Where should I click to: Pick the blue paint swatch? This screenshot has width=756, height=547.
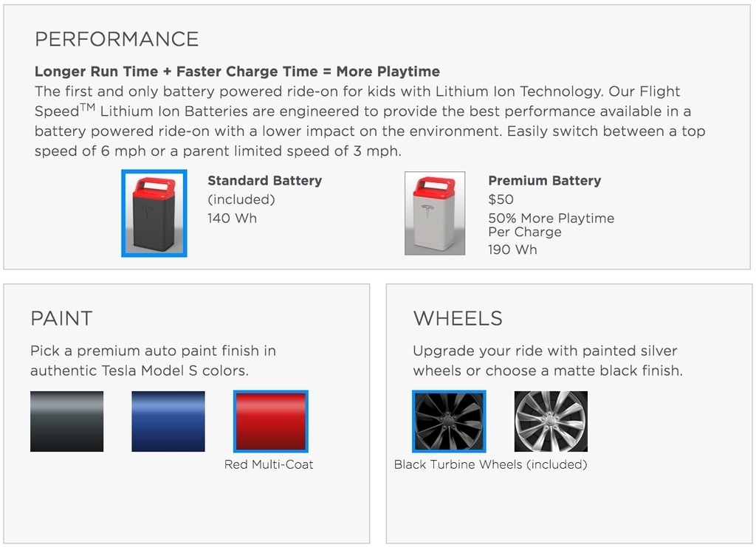168,422
